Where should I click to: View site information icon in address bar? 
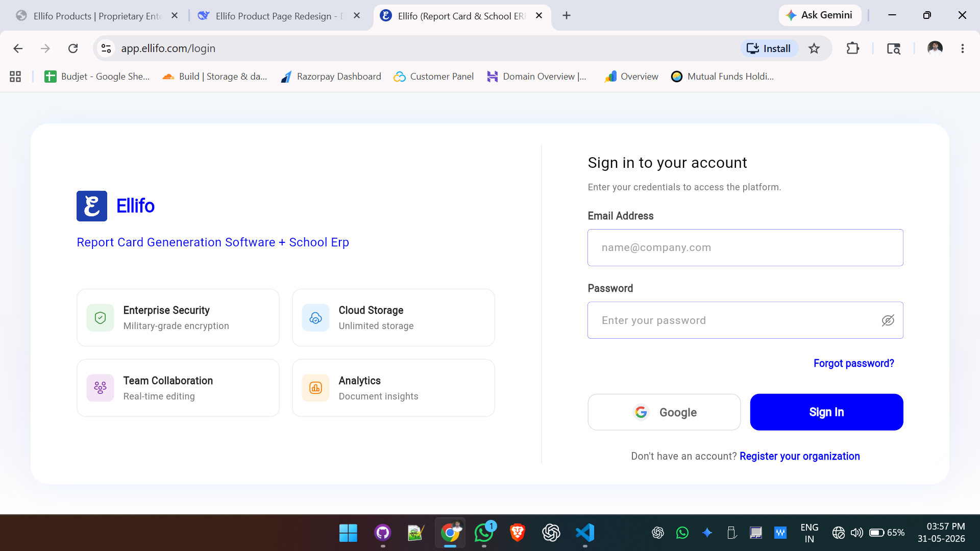tap(106, 48)
